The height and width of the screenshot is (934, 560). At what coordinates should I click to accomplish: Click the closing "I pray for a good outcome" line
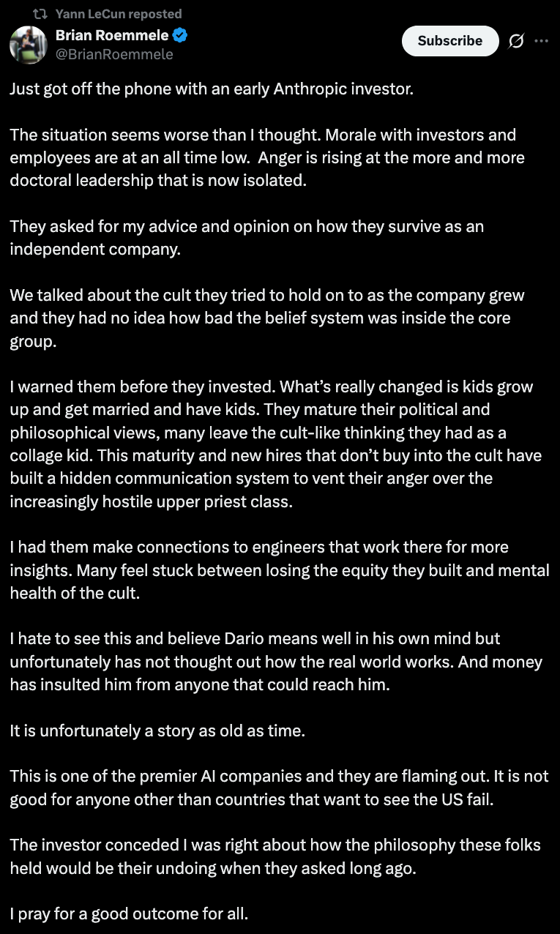(133, 914)
